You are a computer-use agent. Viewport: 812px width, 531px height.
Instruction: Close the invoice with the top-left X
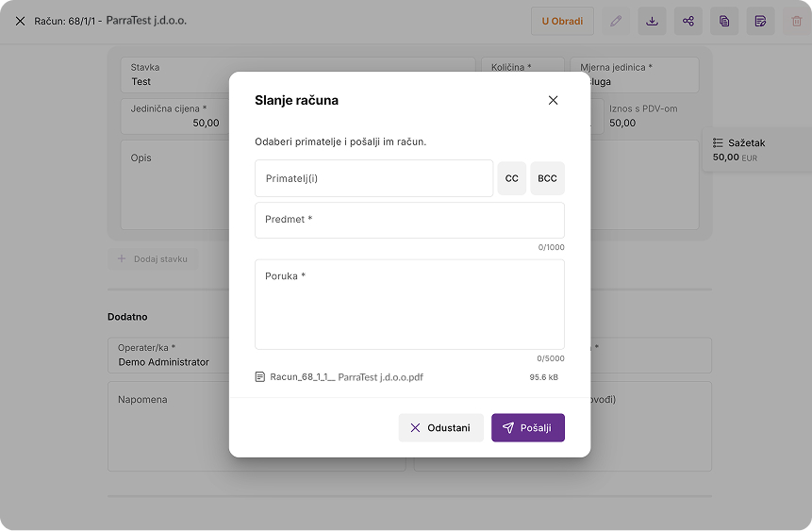[20, 21]
